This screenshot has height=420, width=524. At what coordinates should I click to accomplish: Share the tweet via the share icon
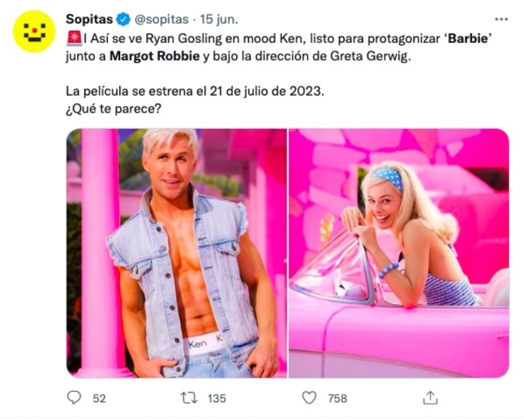pos(430,397)
